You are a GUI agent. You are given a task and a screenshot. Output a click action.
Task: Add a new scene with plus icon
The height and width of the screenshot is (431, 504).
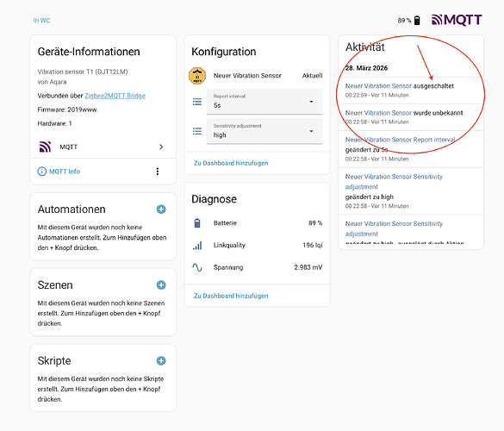point(161,285)
